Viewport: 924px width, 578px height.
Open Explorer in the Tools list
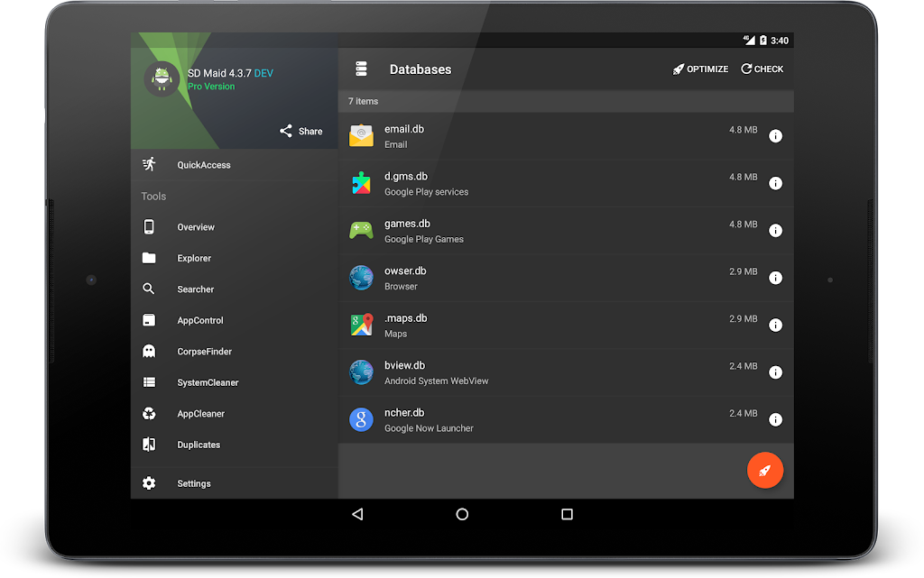[194, 259]
